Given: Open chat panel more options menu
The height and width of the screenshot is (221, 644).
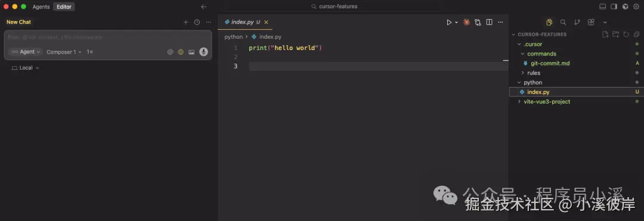Looking at the screenshot, I should pos(208,22).
